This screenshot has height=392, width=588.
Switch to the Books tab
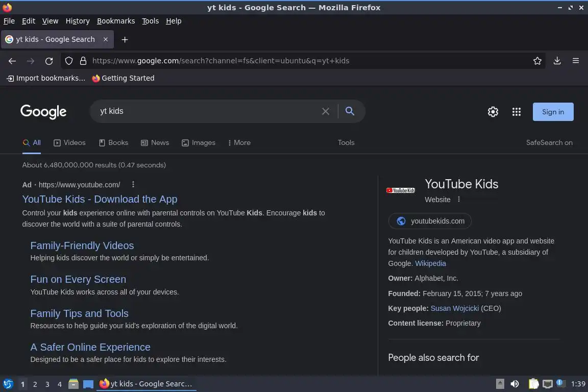click(114, 142)
